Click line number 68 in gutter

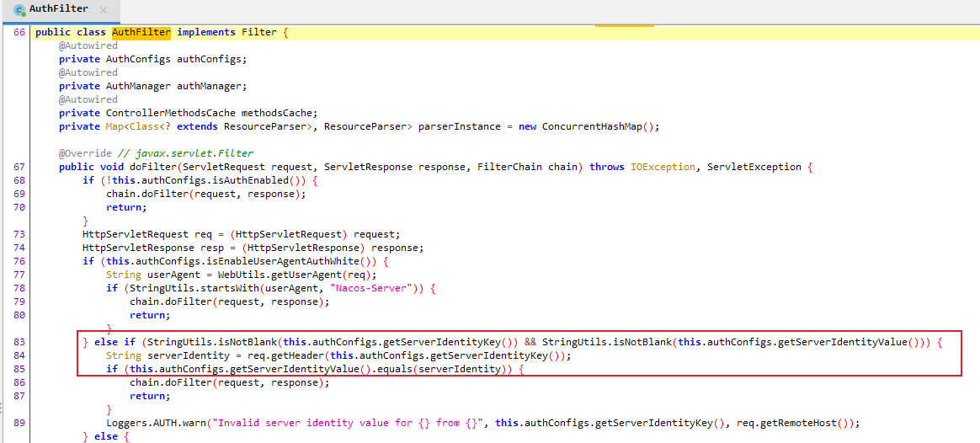click(19, 180)
